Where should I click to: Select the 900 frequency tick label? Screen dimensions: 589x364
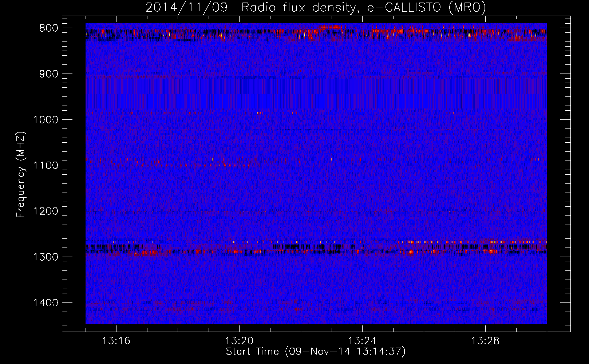coord(48,74)
